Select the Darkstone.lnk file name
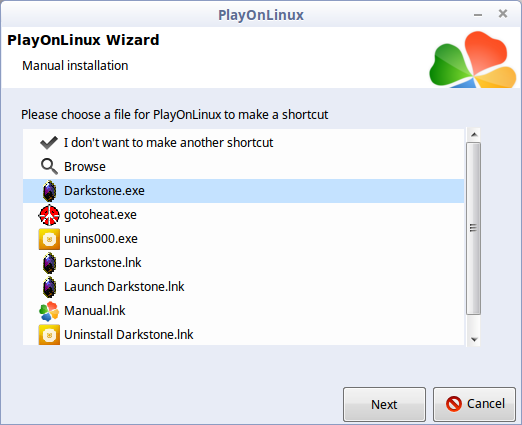This screenshot has width=522, height=425. (x=102, y=263)
